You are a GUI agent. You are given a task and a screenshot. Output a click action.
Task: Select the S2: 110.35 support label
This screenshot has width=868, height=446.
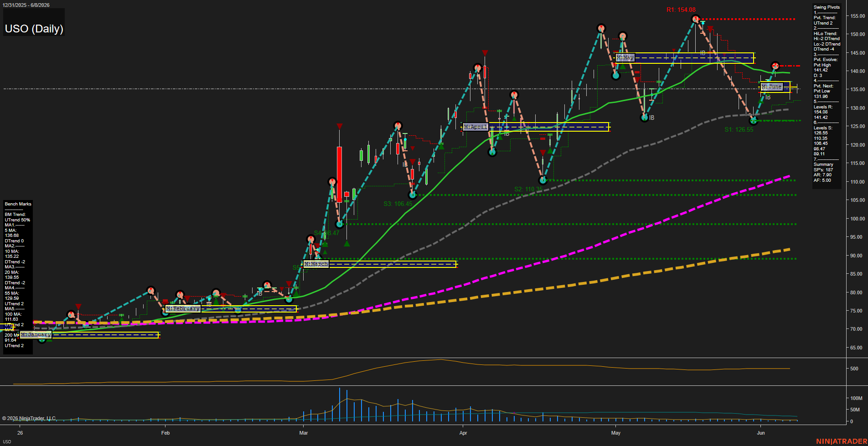coord(528,189)
